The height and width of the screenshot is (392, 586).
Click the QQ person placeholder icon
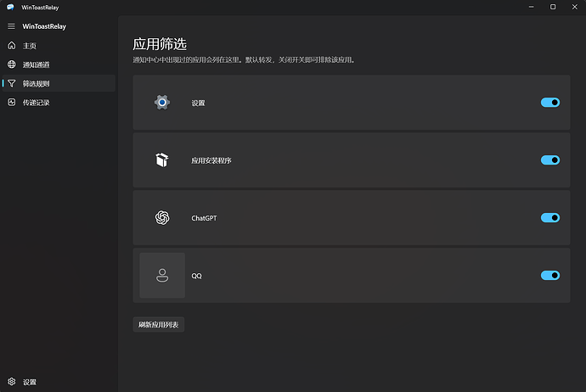(x=162, y=276)
